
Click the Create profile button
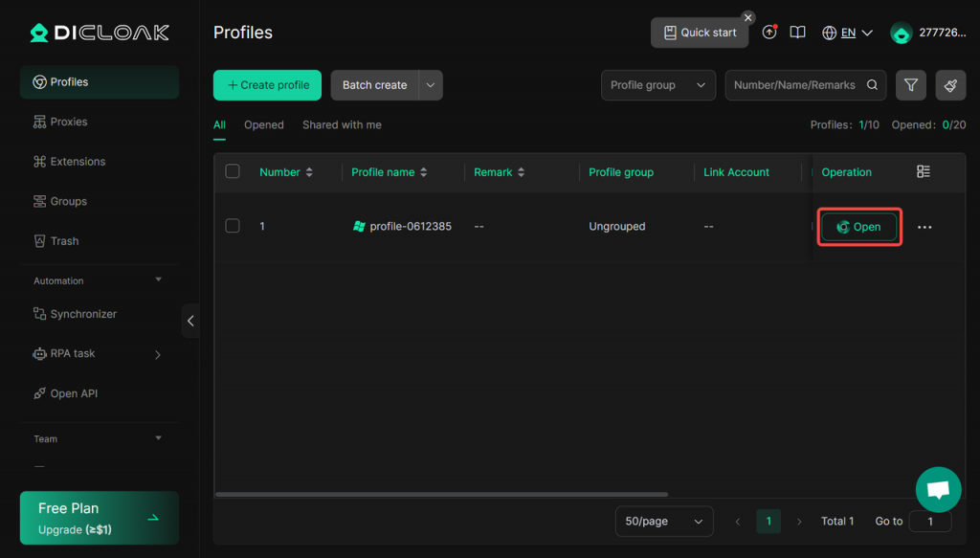(x=268, y=85)
